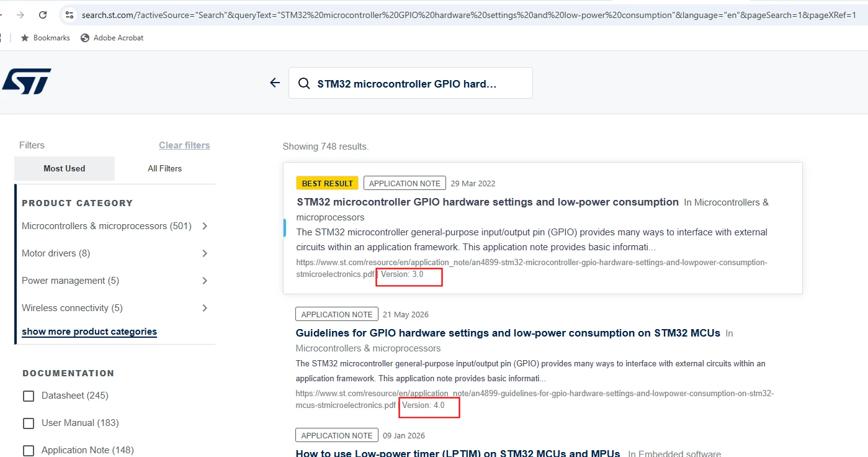868x457 pixels.
Task: Switch to Most Used filters tab
Action: tap(65, 168)
